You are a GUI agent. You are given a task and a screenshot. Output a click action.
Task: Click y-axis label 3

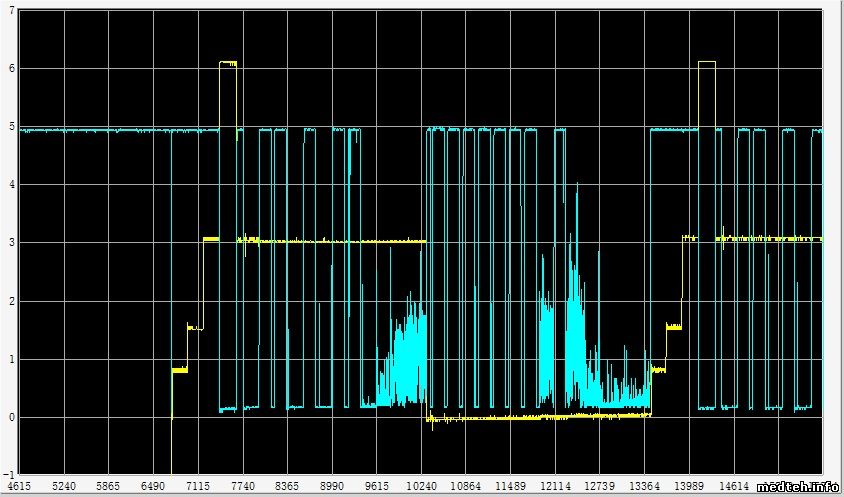point(10,243)
